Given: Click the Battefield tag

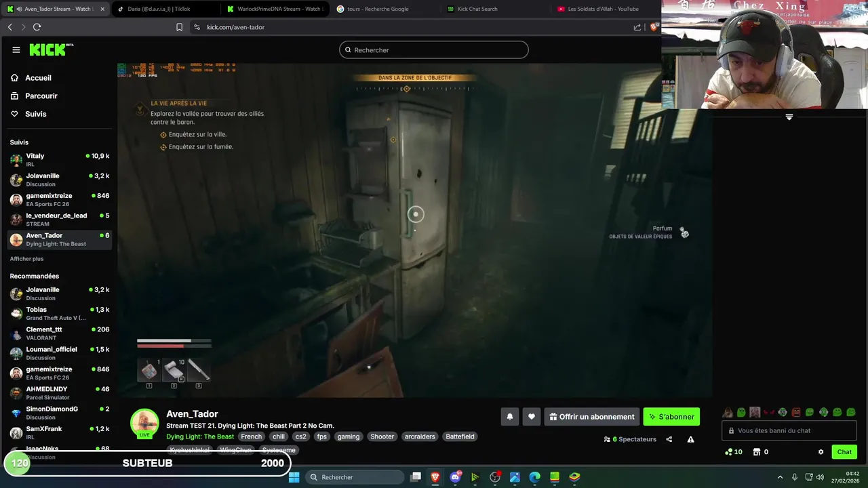Looking at the screenshot, I should click(460, 436).
